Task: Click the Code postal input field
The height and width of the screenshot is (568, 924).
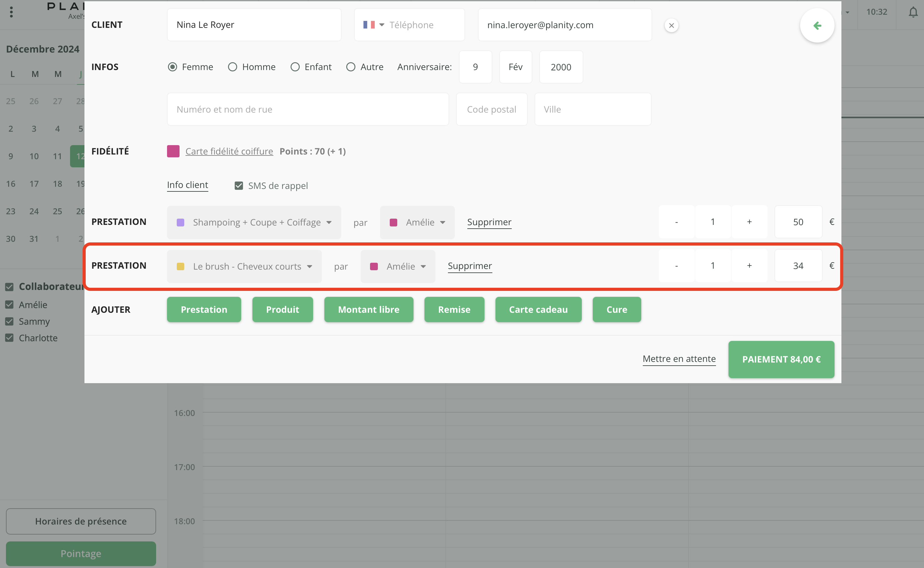Action: 491,109
